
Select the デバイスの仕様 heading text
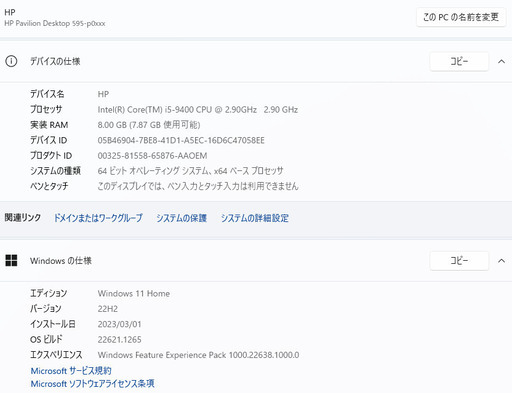point(55,61)
